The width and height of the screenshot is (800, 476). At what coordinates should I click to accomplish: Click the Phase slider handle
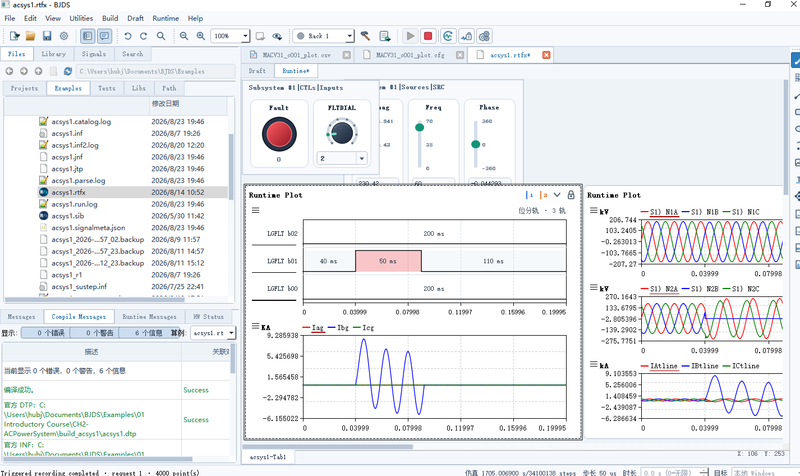476,144
